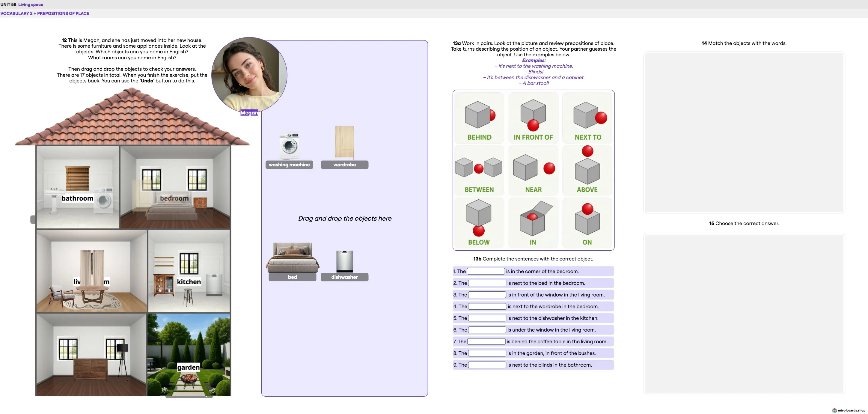The width and height of the screenshot is (868, 414).
Task: Click 'Drag and drop the objects here' text
Action: point(345,218)
